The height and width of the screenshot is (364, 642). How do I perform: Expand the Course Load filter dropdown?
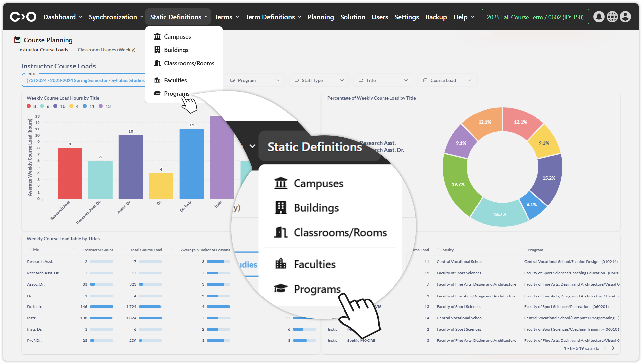pos(447,80)
